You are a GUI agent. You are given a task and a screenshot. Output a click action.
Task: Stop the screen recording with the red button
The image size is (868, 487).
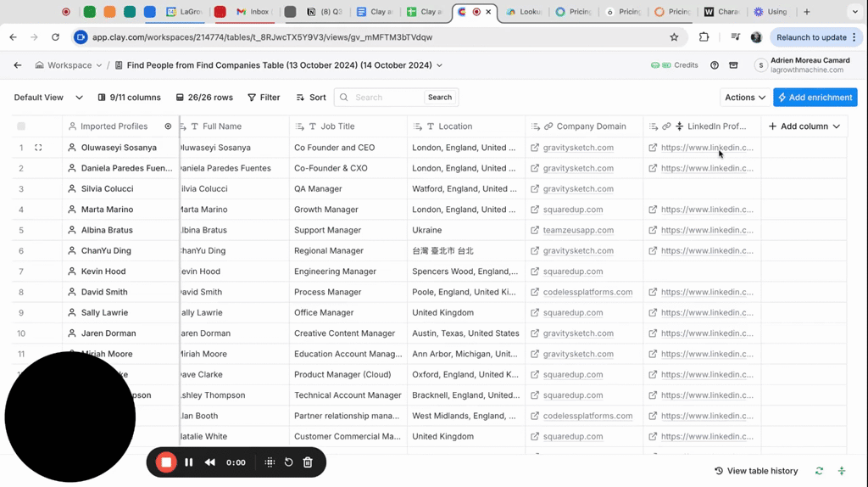[166, 462]
